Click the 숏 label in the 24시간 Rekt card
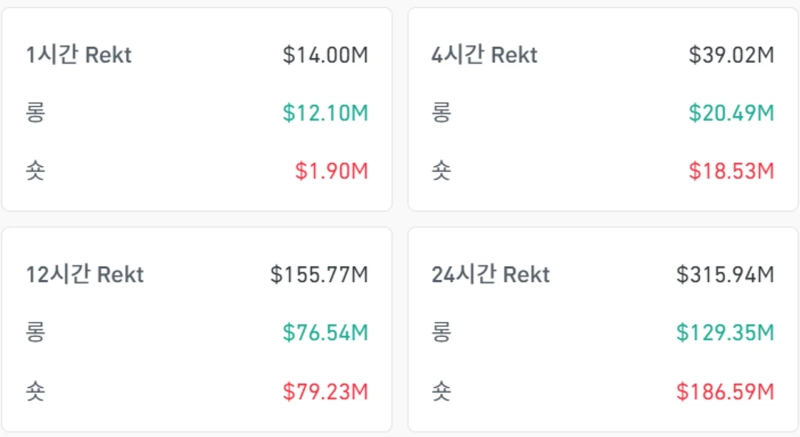The width and height of the screenshot is (800, 437). point(441,390)
